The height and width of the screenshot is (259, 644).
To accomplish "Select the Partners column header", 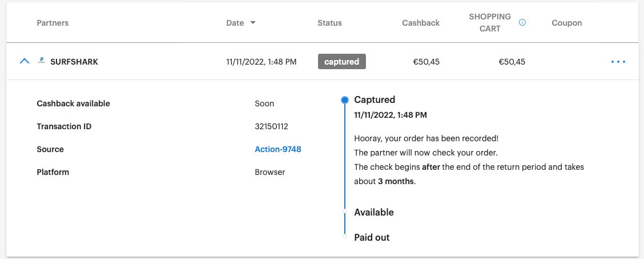I will 53,23.
